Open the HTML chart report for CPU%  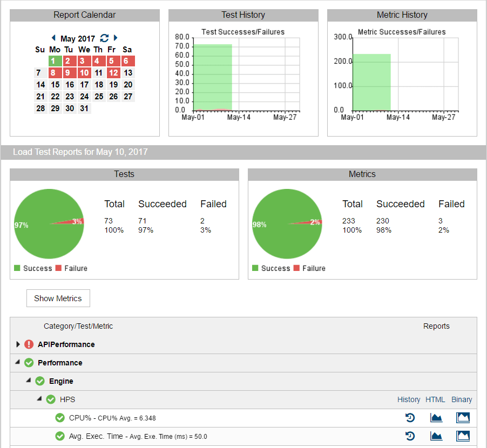point(436,417)
